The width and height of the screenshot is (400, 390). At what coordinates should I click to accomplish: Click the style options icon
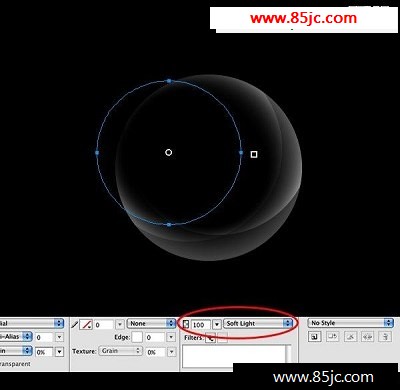[x=367, y=337]
